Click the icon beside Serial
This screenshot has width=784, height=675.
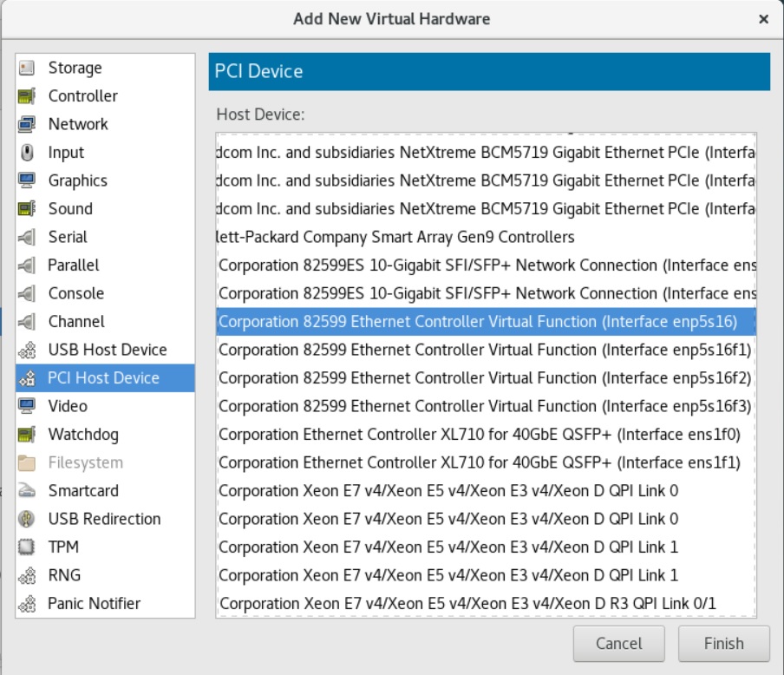click(27, 237)
